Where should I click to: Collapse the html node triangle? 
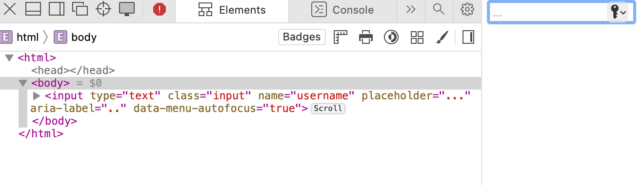tap(9, 58)
